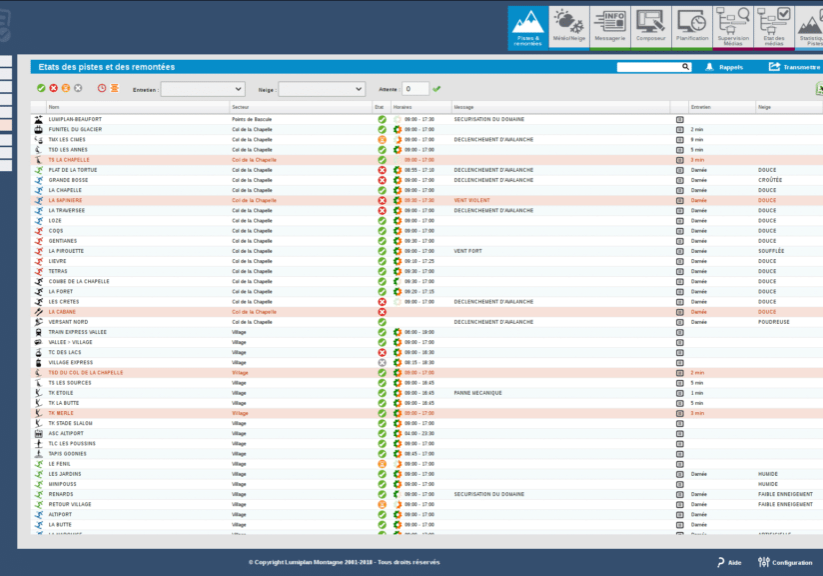Click the state icon for LE FENIL
This screenshot has height=576, width=823.
click(x=382, y=464)
